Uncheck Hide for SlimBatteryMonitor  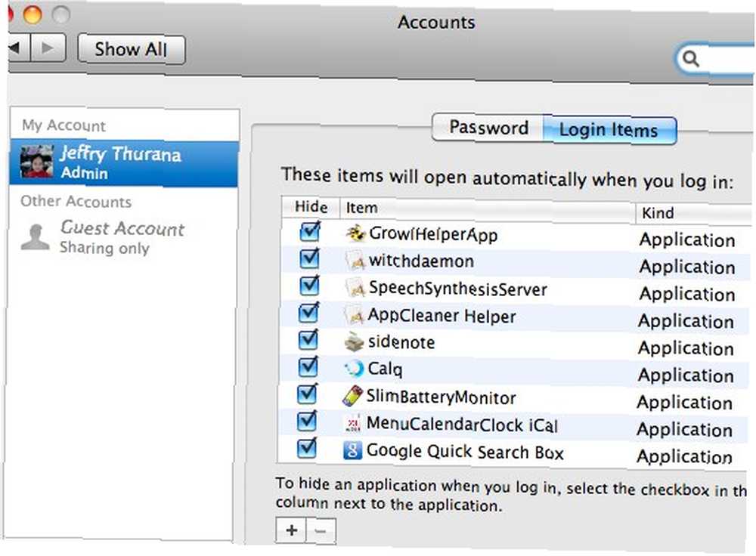pyautogui.click(x=307, y=394)
